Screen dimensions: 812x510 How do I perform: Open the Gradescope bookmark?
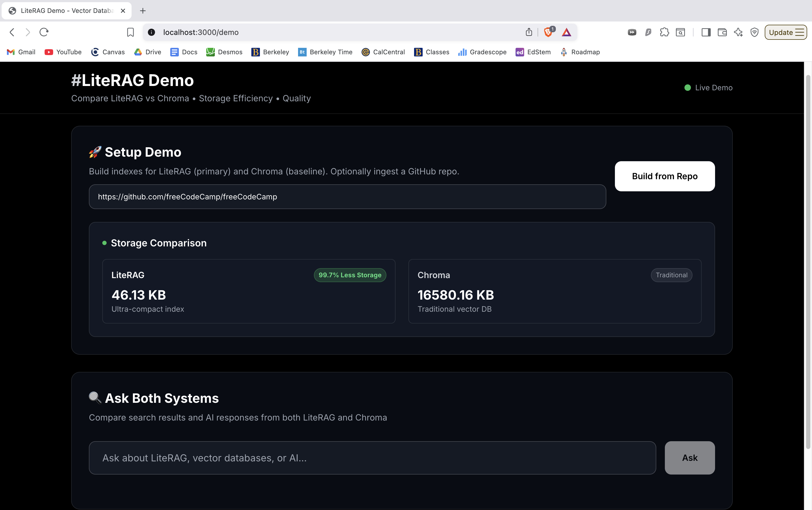tap(482, 52)
